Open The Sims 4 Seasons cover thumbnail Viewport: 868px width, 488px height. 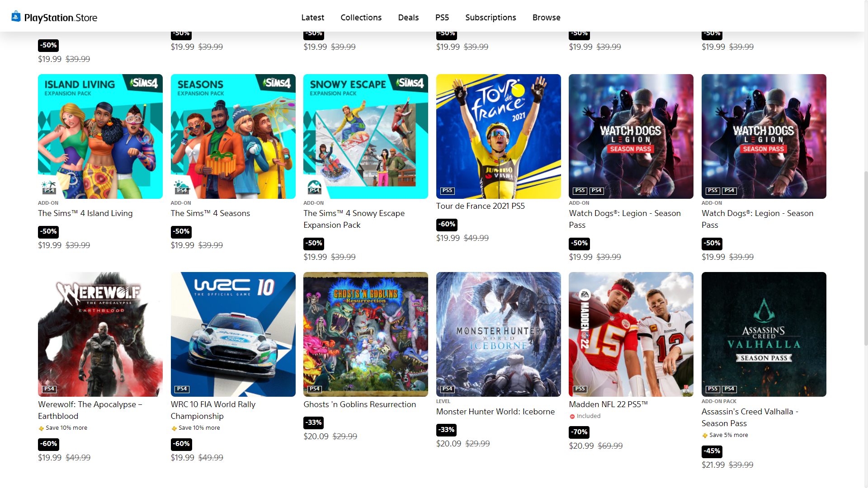pos(233,136)
